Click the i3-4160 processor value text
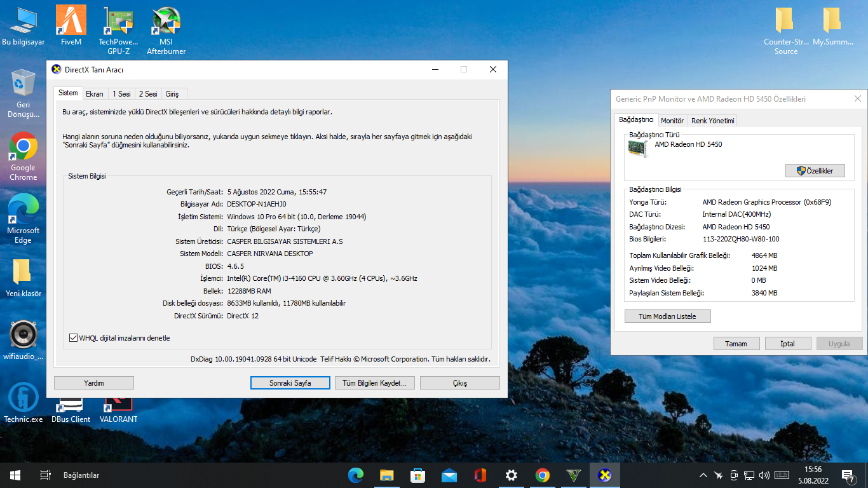868x488 pixels. pos(322,278)
